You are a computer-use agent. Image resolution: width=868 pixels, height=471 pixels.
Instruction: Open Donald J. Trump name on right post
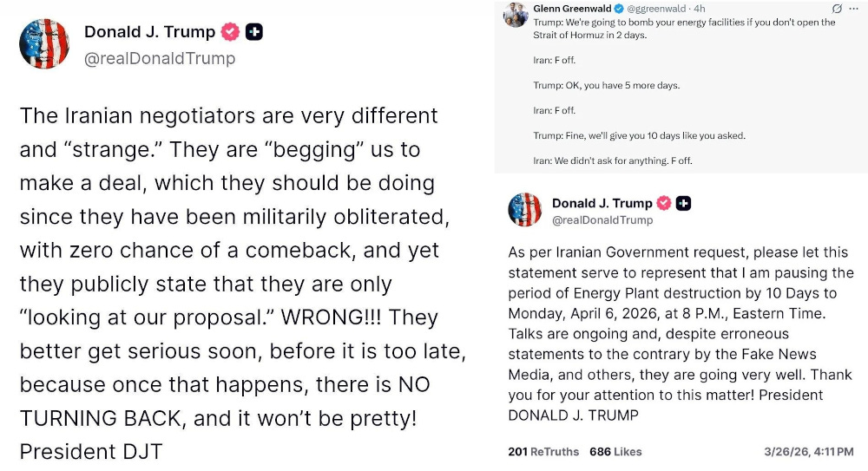pos(602,203)
